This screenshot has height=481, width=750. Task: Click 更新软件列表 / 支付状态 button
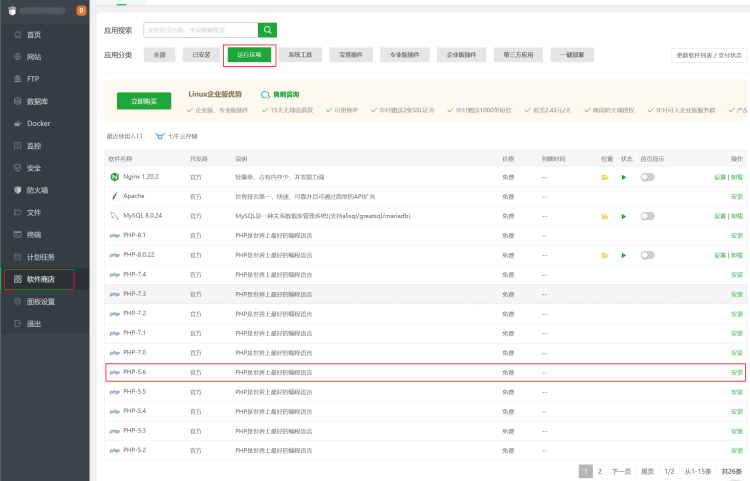(709, 55)
